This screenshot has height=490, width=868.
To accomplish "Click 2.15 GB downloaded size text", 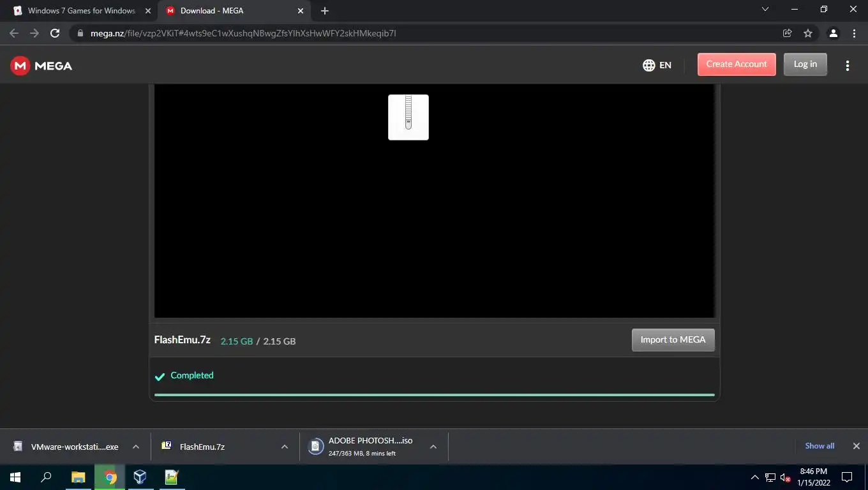I will pos(237,341).
